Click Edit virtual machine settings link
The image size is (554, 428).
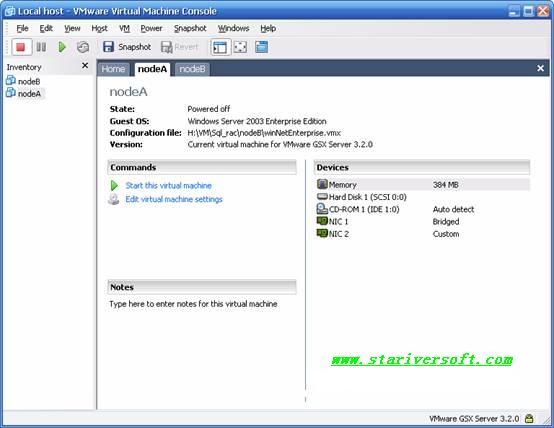tap(174, 199)
